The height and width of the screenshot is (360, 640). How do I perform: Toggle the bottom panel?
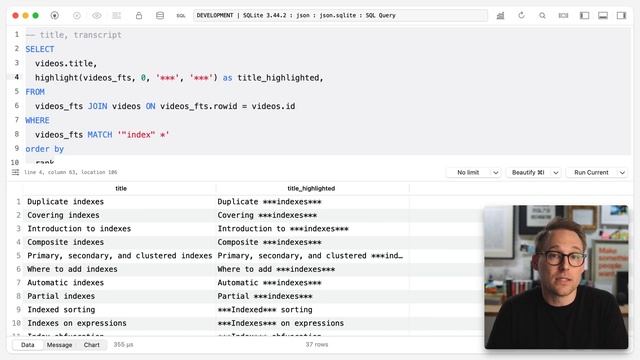point(603,16)
